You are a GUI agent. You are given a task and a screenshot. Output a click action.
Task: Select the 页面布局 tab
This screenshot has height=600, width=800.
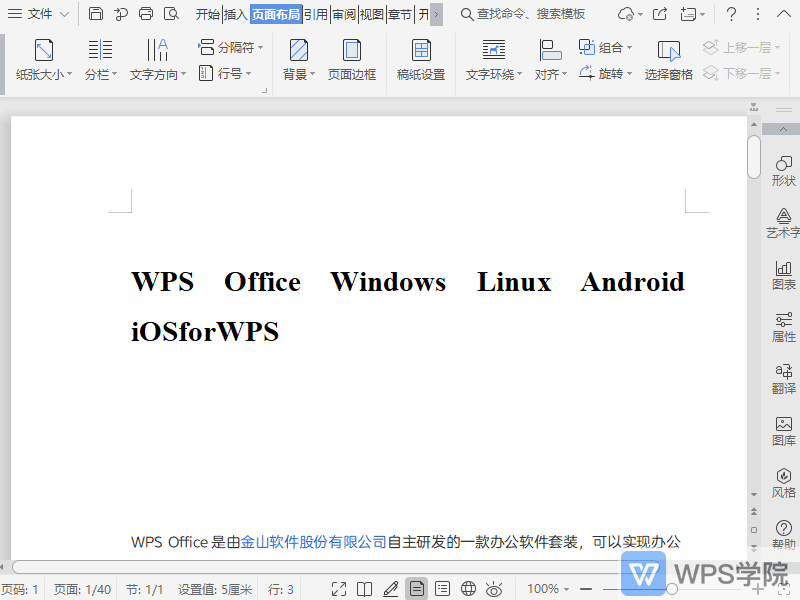coord(276,14)
